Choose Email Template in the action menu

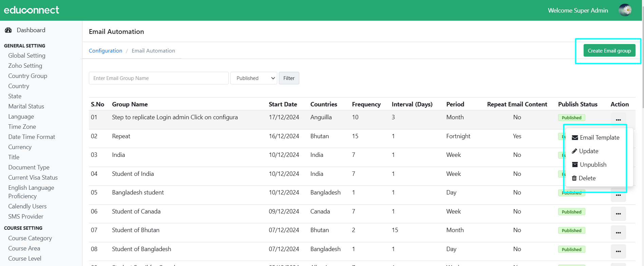(599, 138)
